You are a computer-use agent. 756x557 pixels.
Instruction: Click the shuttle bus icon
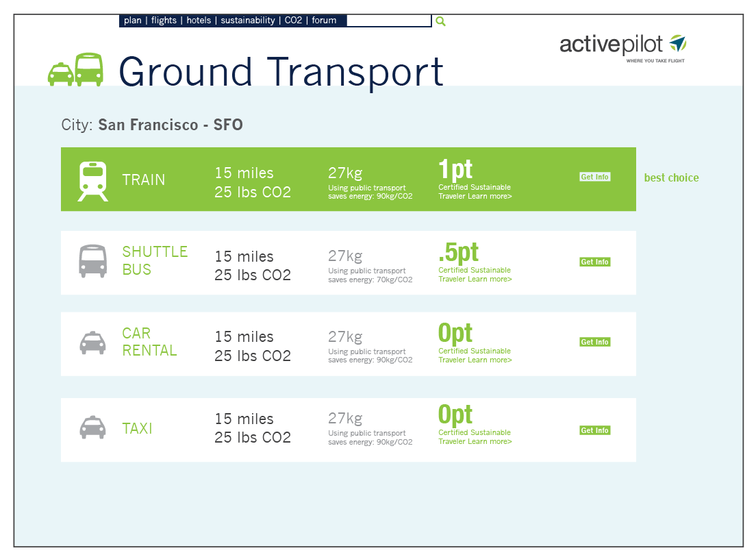92,261
